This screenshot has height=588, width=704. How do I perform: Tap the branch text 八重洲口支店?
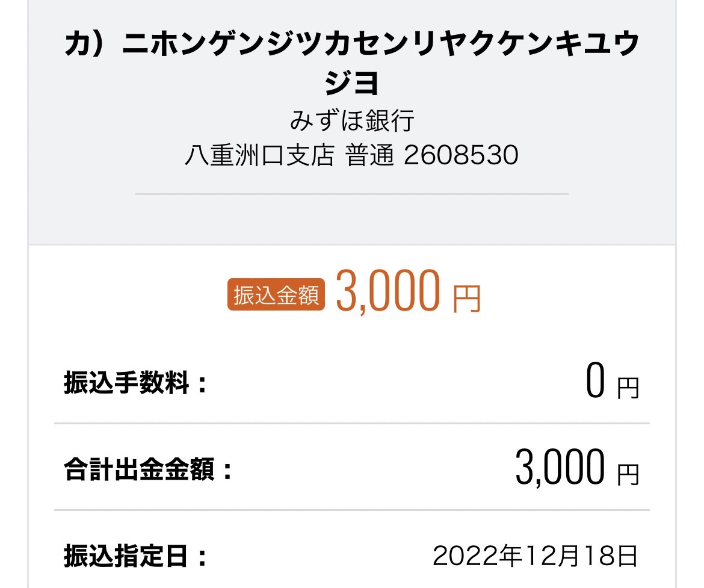[259, 155]
